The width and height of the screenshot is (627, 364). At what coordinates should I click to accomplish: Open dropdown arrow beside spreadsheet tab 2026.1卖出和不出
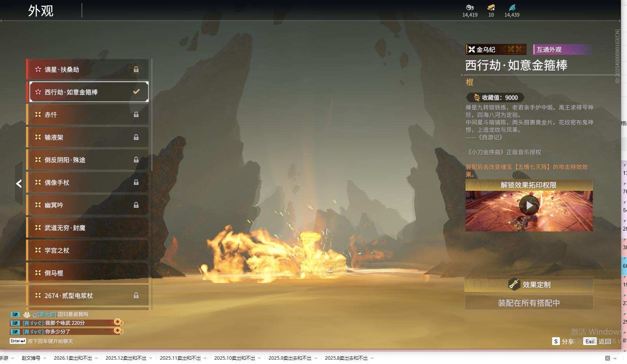click(96, 358)
